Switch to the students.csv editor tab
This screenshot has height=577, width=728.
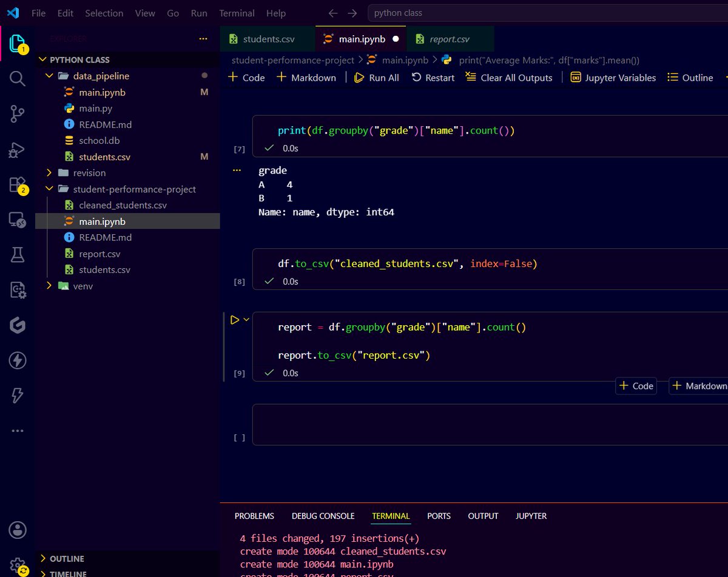[268, 39]
